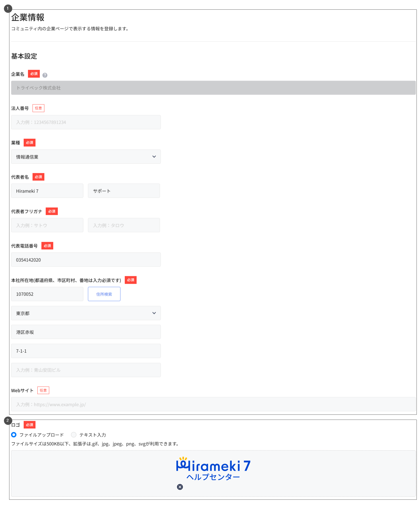Click the disabled 企業名 field トライベック株式会社

click(x=213, y=88)
